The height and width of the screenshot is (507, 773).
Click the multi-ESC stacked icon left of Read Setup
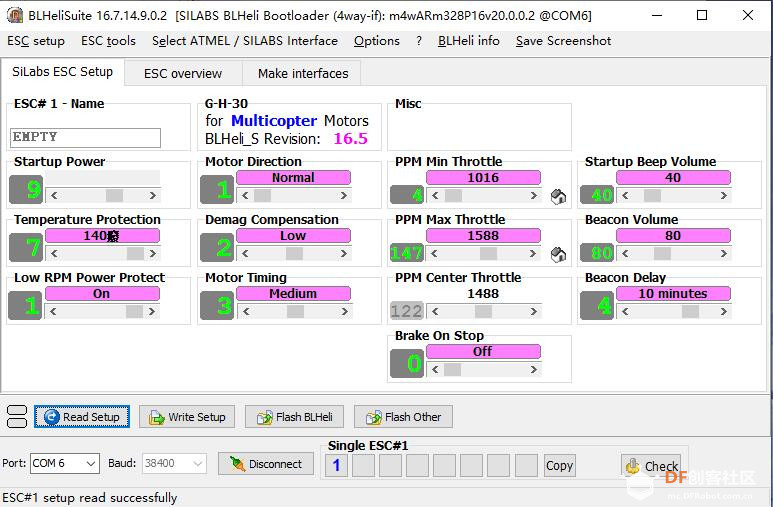point(17,417)
